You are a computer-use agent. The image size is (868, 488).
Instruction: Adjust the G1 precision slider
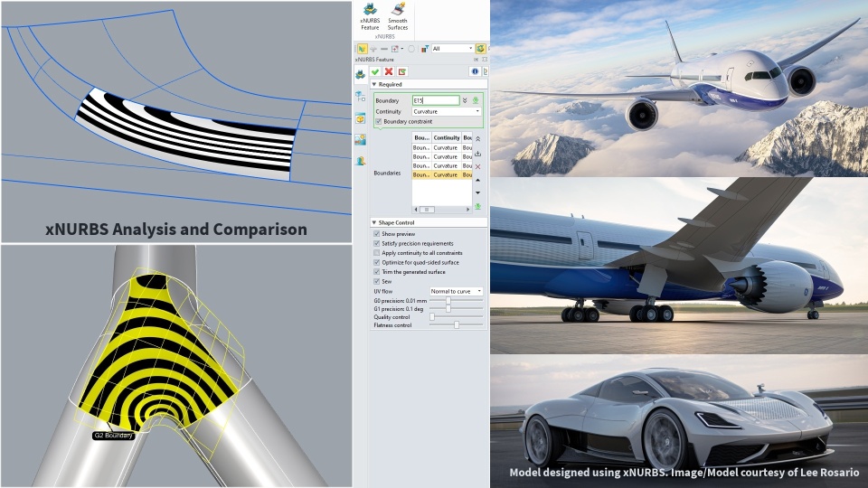pyautogui.click(x=448, y=309)
